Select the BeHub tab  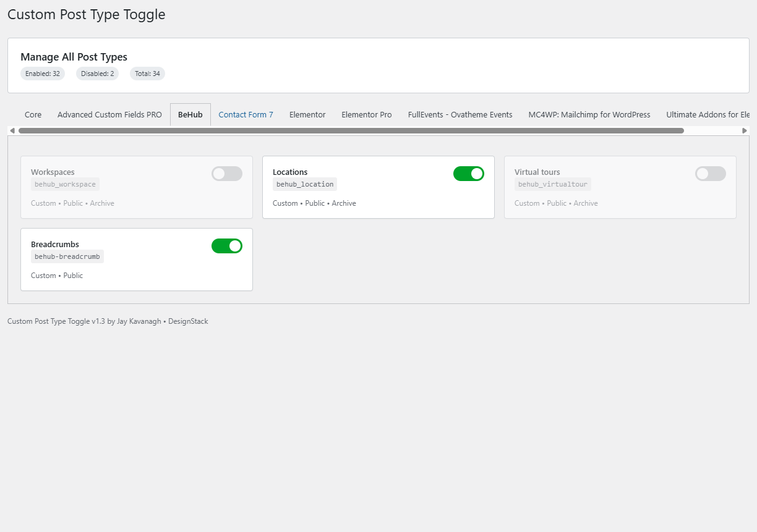[190, 115]
